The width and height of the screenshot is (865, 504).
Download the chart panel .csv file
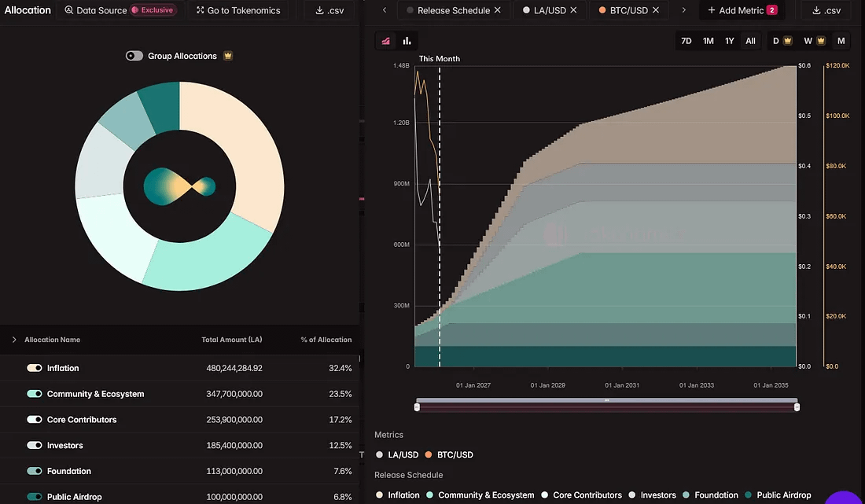click(826, 11)
